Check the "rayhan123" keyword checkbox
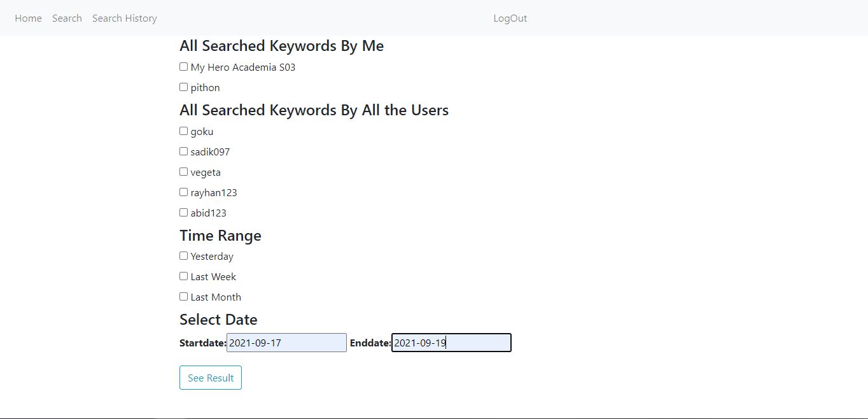This screenshot has width=868, height=419. 183,192
